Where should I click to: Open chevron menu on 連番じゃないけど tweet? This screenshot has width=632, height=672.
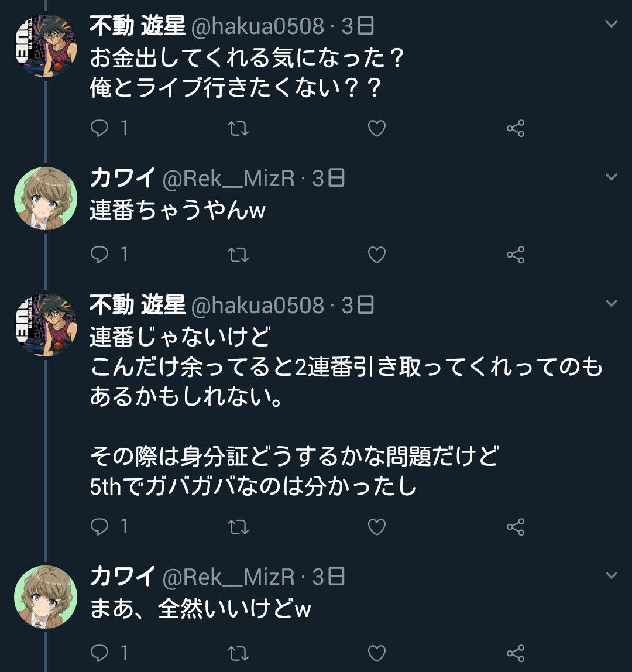tap(611, 303)
